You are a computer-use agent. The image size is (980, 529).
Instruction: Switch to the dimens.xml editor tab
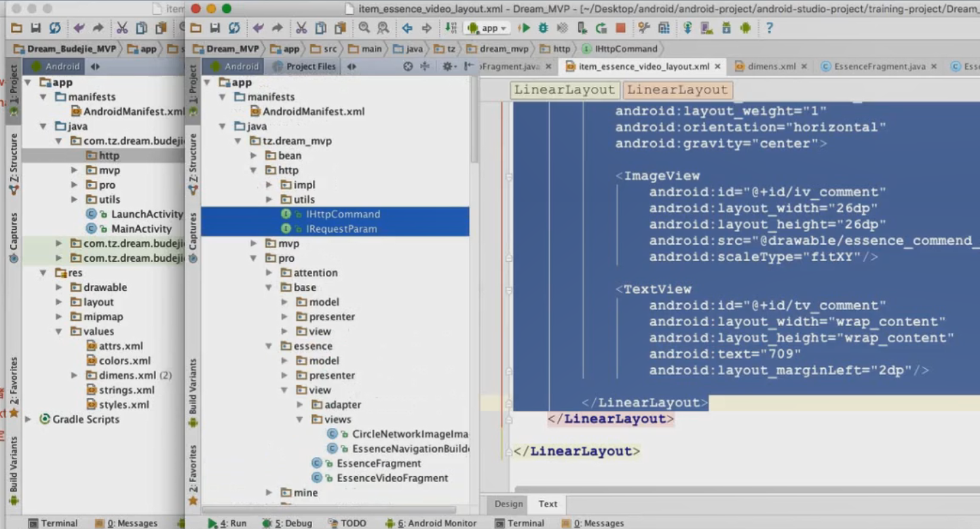(772, 66)
